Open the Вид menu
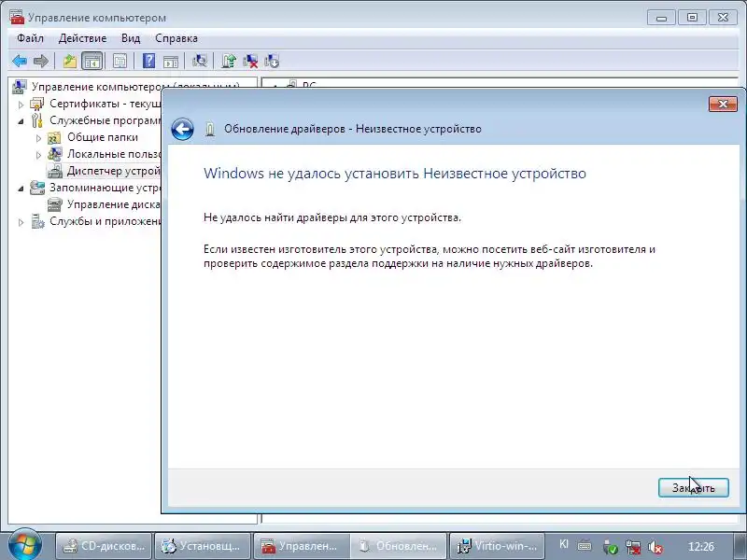Image resolution: width=747 pixels, height=560 pixels. coord(131,38)
